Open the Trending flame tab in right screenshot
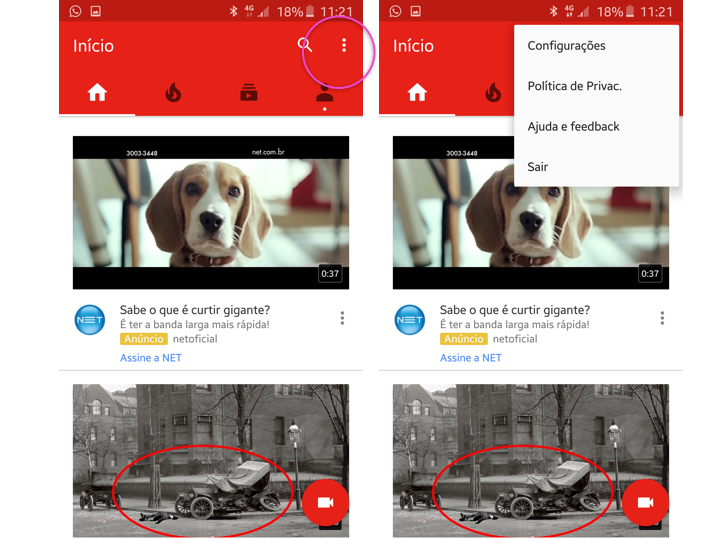 (x=493, y=92)
